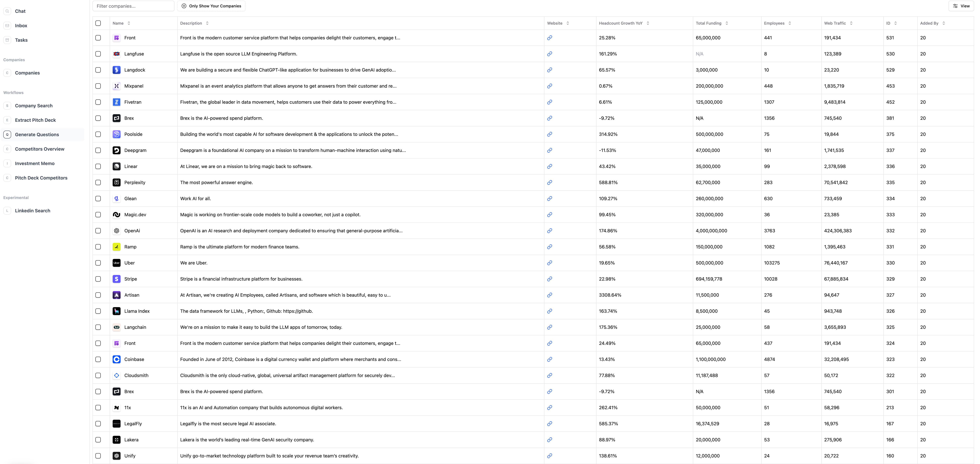
Task: Click website link icon for Poolside
Action: (549, 134)
